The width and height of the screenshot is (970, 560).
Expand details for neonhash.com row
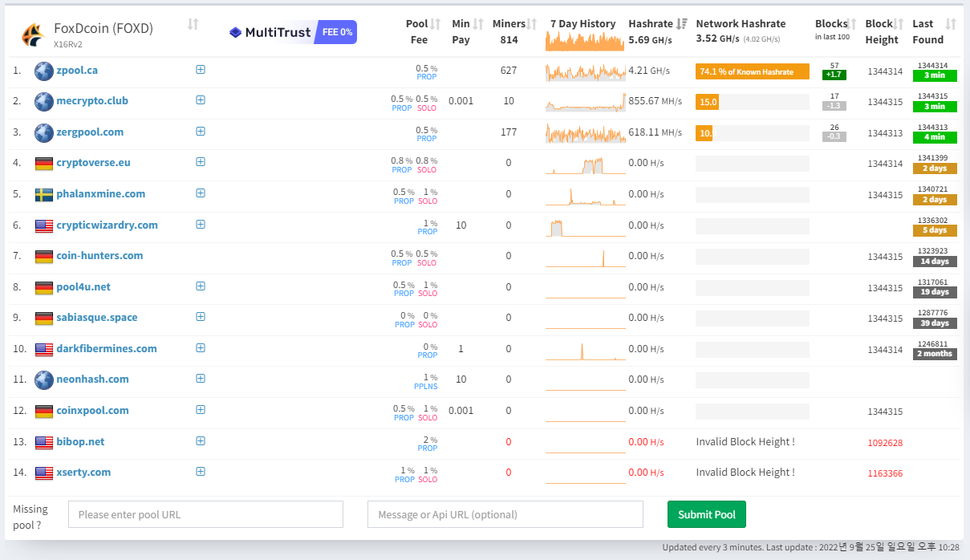pos(201,379)
